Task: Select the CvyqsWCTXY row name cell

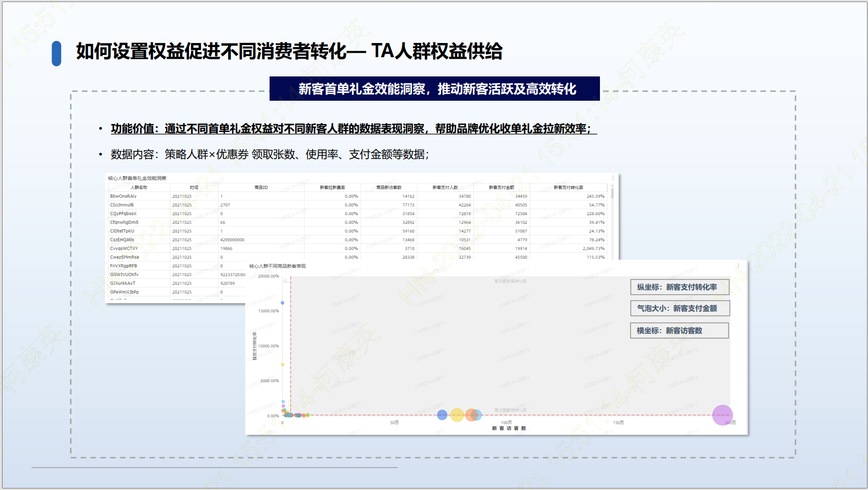Action: 124,249
